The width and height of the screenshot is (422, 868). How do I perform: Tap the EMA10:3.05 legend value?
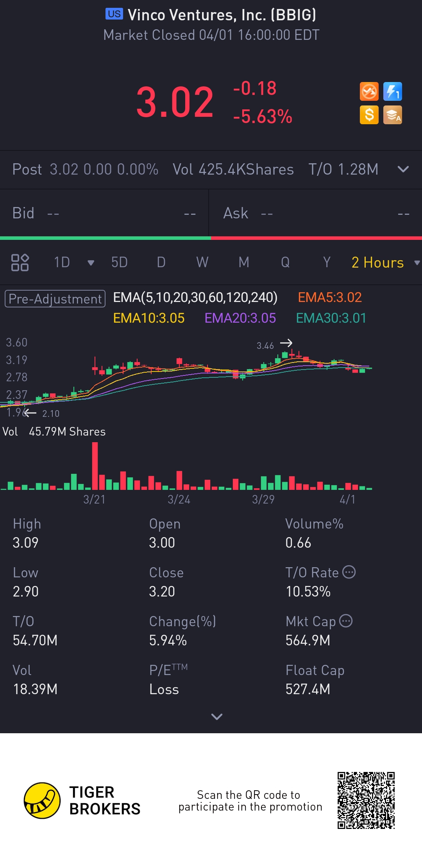pyautogui.click(x=149, y=318)
